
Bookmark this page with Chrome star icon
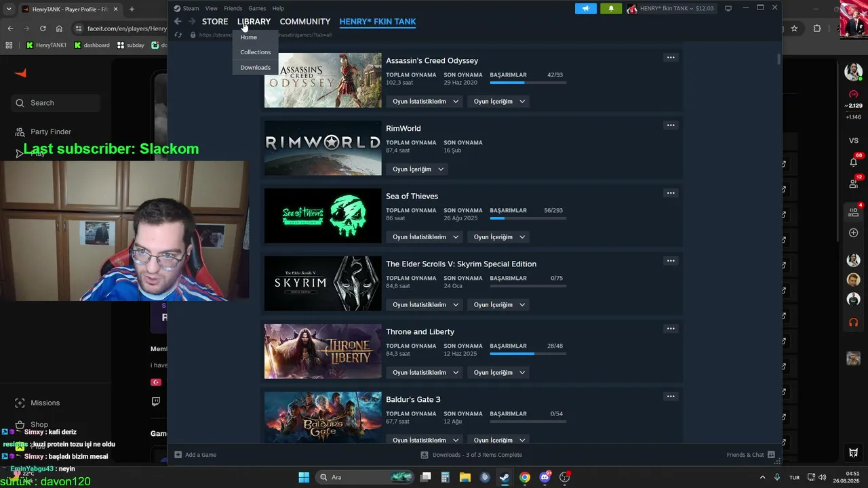tap(794, 28)
